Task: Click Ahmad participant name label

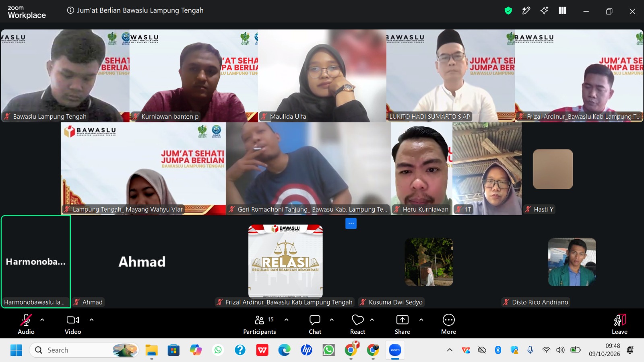Action: click(x=92, y=302)
